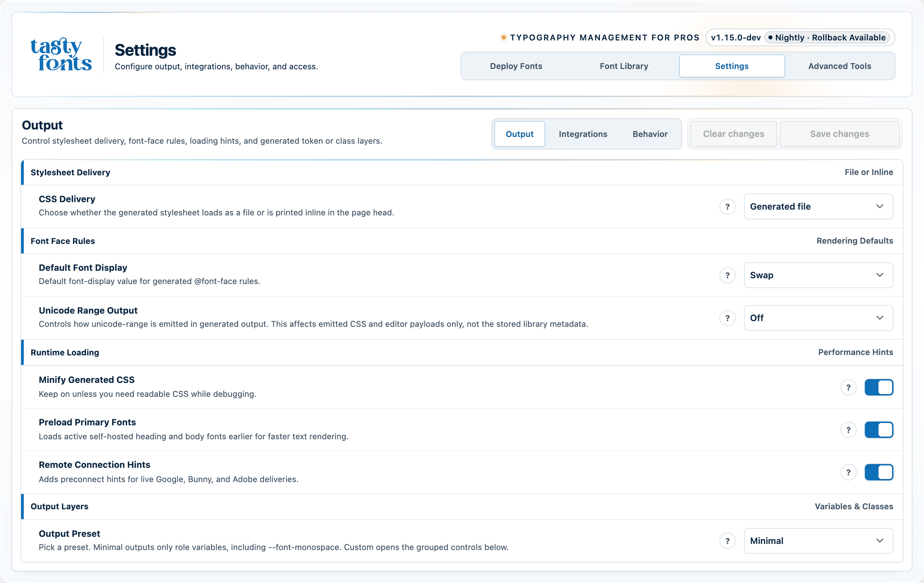Click the Clear changes button
The height and width of the screenshot is (583, 924).
tap(733, 134)
